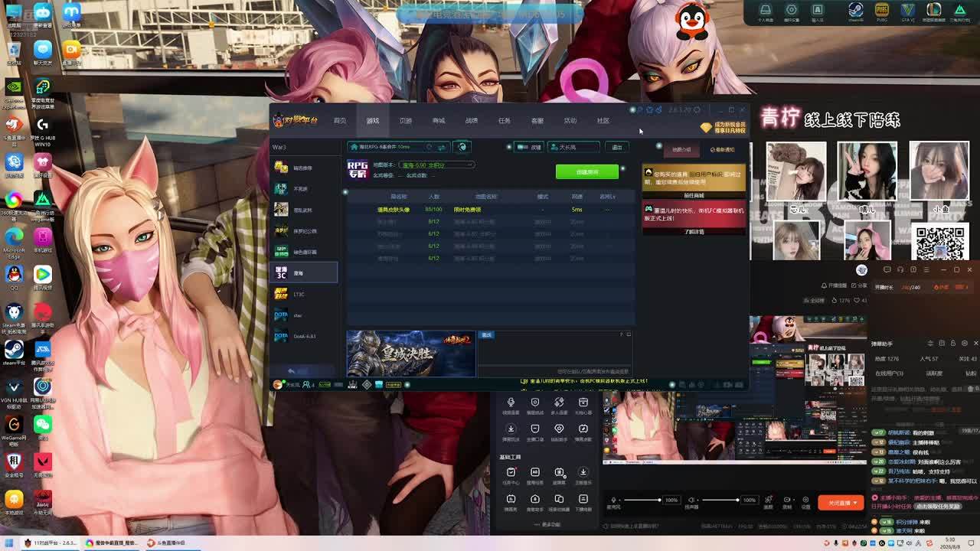Open the Steam desktop shortcut
Screen dimensions: 980x551
(14, 352)
